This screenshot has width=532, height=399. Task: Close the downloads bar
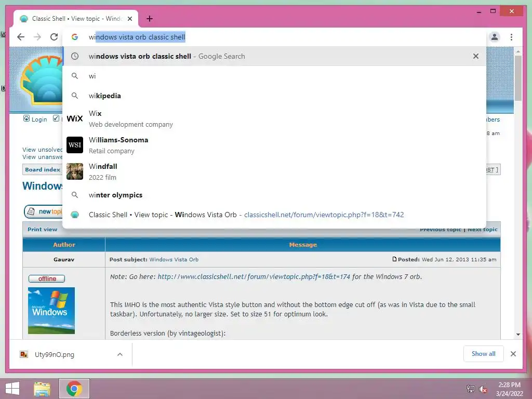click(x=513, y=354)
